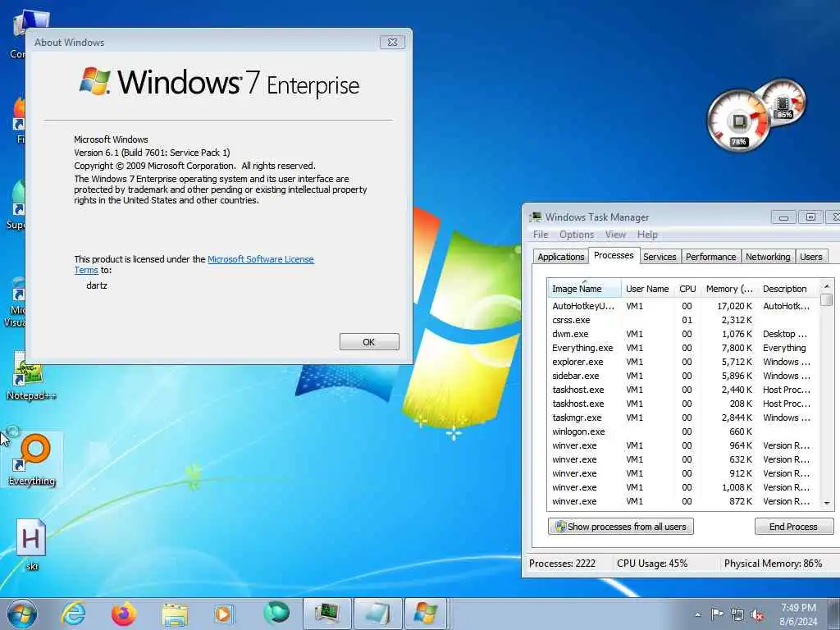The width and height of the screenshot is (840, 630).
Task: Open the Terms link
Action: click(x=85, y=270)
